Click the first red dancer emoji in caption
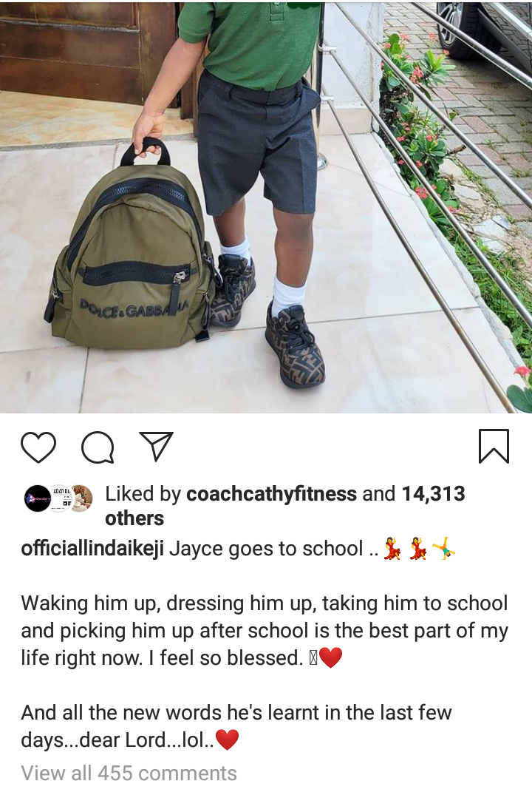Image resolution: width=532 pixels, height=795 pixels. [392, 549]
